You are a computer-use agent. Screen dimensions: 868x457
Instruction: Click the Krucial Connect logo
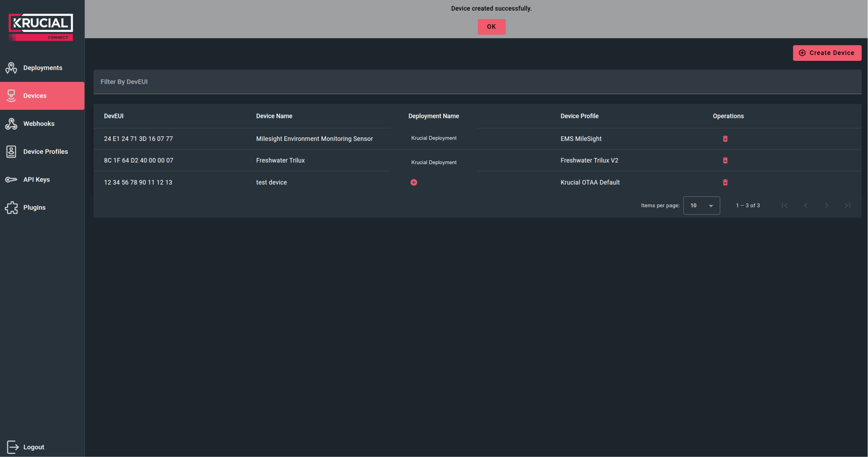(41, 27)
